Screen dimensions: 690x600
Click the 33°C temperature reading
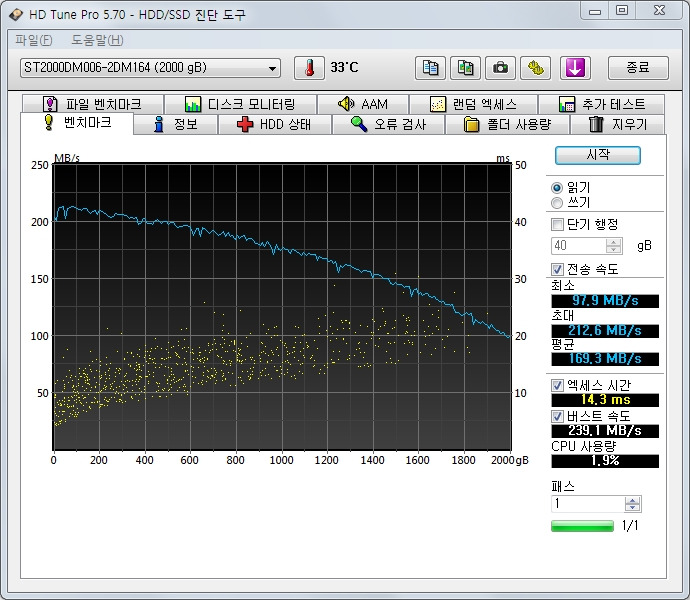tap(344, 67)
